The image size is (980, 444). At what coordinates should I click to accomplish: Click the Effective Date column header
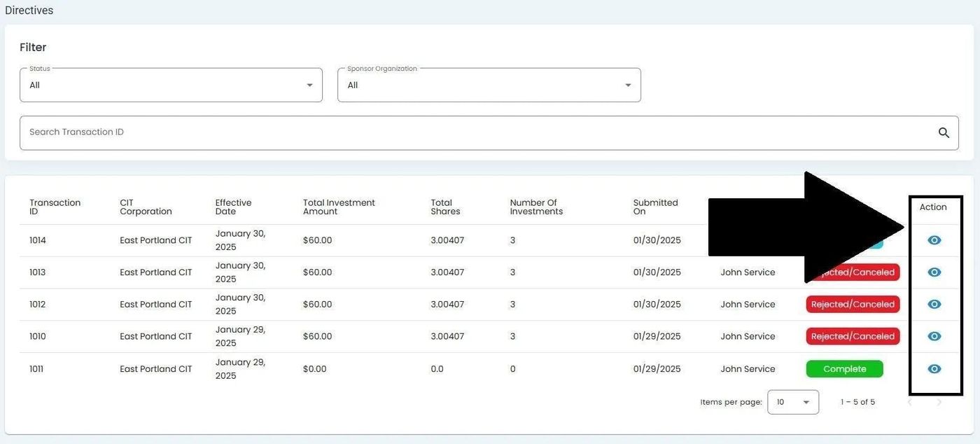[233, 207]
